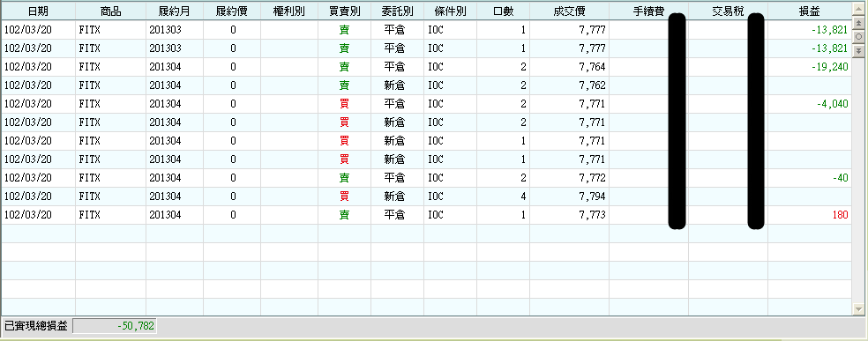Click 201304 in the 7,794 row
The image size is (868, 341).
165,196
